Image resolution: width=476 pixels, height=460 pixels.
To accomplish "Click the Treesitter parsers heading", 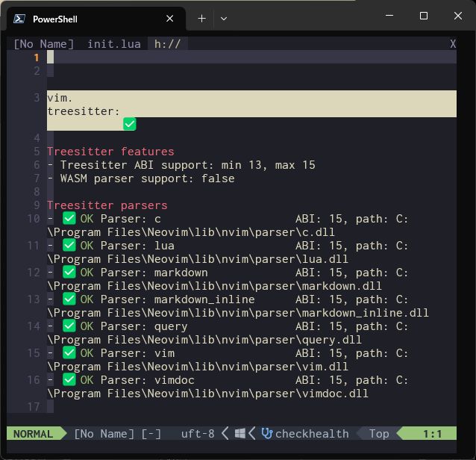I will [x=107, y=205].
